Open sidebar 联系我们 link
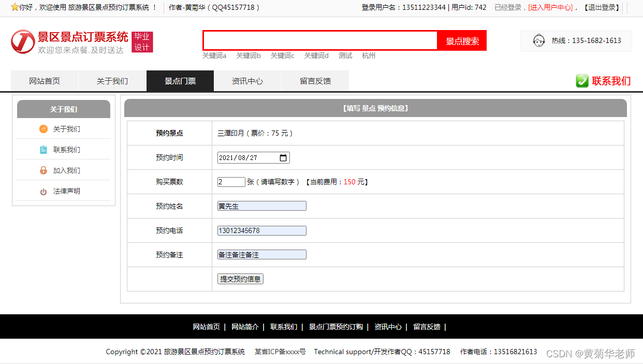 tap(67, 150)
